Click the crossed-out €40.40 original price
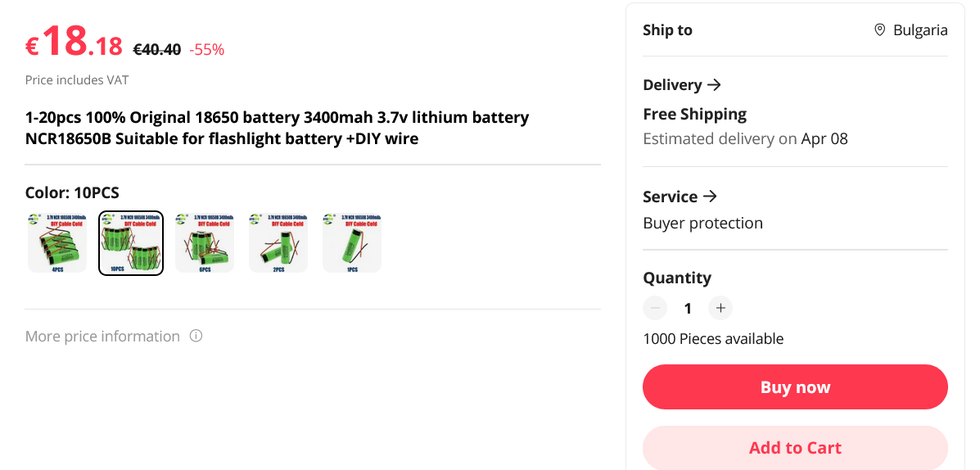Screen dimensions: 980x470 tap(157, 49)
